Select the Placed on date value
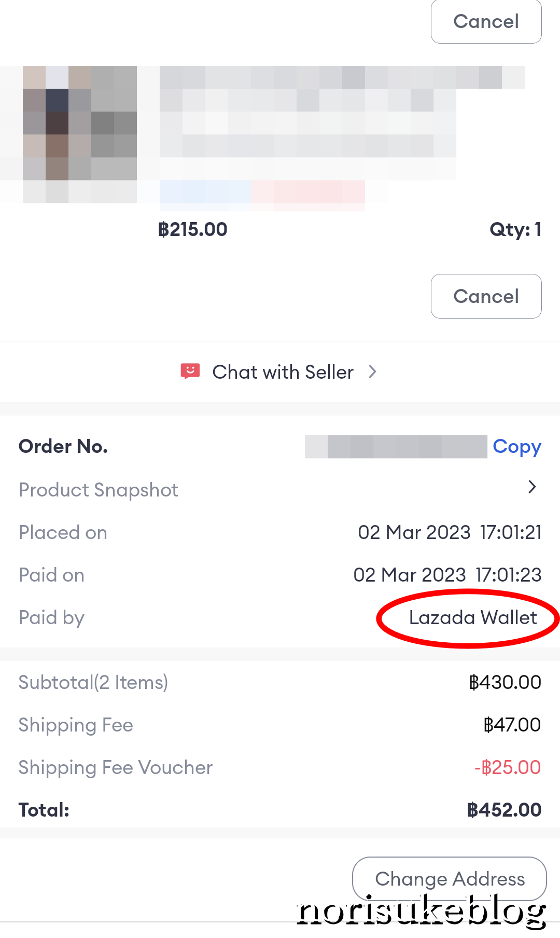Image resolution: width=560 pixels, height=938 pixels. click(450, 533)
